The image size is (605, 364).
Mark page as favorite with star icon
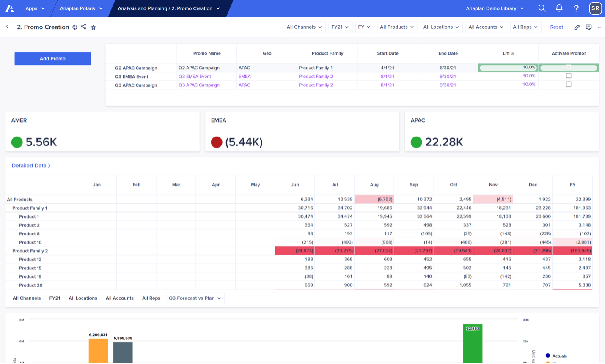click(x=93, y=27)
